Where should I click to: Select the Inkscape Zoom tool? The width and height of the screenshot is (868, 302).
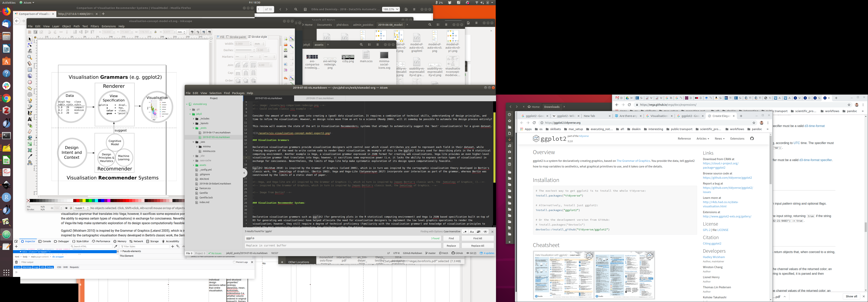tap(30, 57)
